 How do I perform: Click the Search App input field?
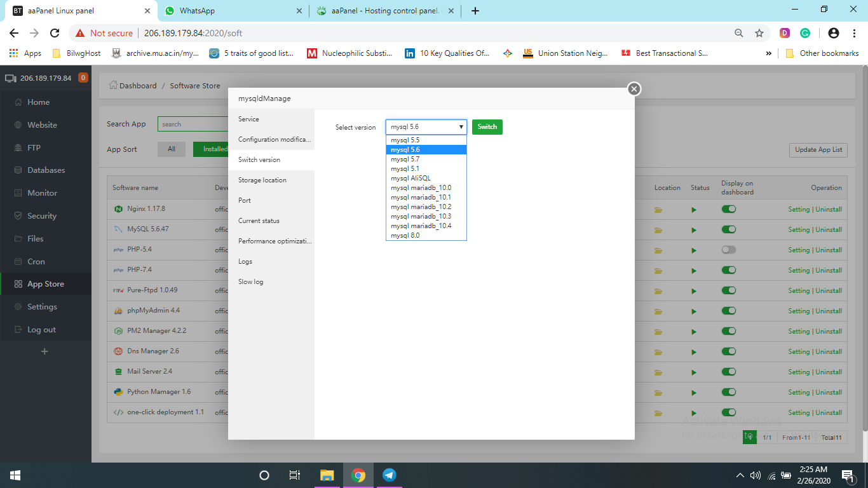pos(192,125)
